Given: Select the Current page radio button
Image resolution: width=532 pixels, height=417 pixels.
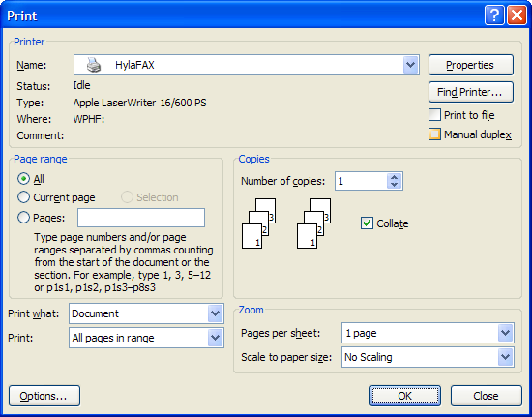Looking at the screenshot, I should (x=23, y=197).
